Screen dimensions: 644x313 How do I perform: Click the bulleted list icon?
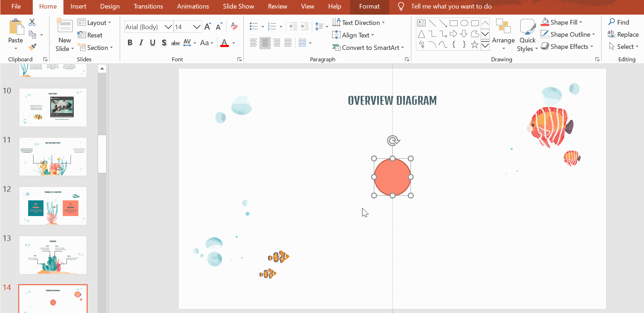254,26
